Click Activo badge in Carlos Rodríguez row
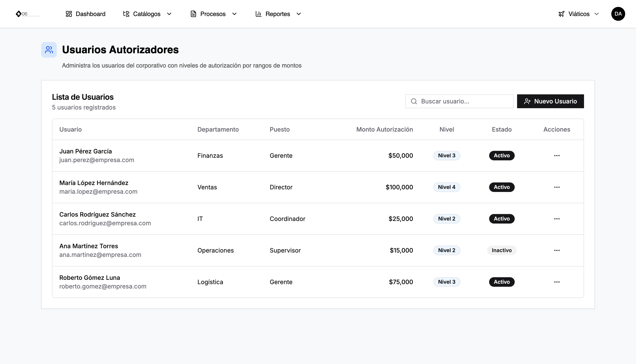This screenshot has width=636, height=364. (502, 219)
